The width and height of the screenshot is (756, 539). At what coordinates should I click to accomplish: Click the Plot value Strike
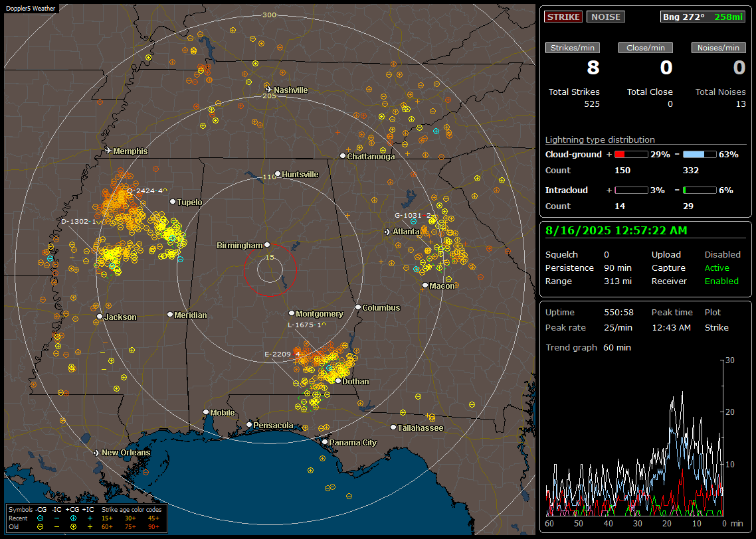click(716, 327)
